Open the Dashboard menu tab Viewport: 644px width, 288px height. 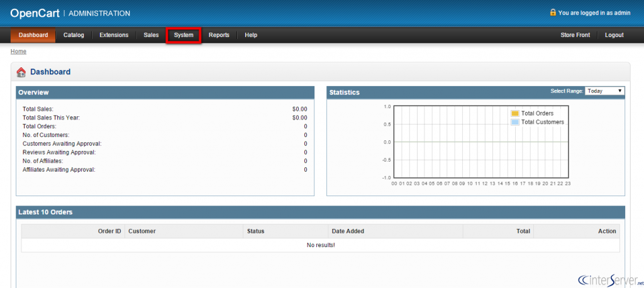[33, 35]
